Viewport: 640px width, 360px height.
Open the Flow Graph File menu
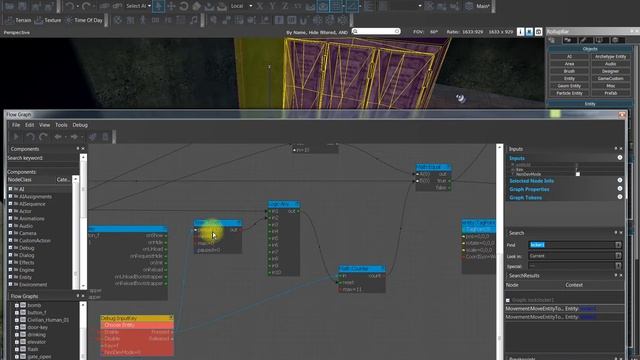coord(16,125)
